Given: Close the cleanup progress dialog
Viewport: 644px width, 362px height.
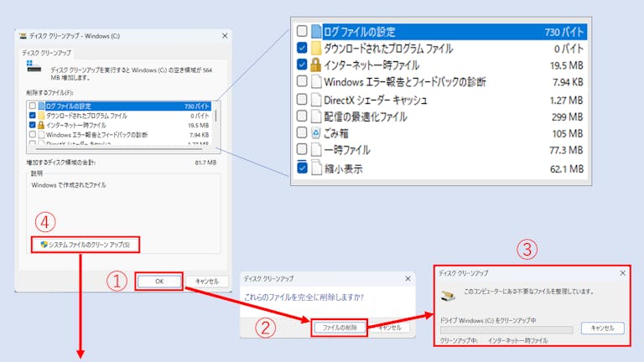Looking at the screenshot, I should tap(623, 273).
